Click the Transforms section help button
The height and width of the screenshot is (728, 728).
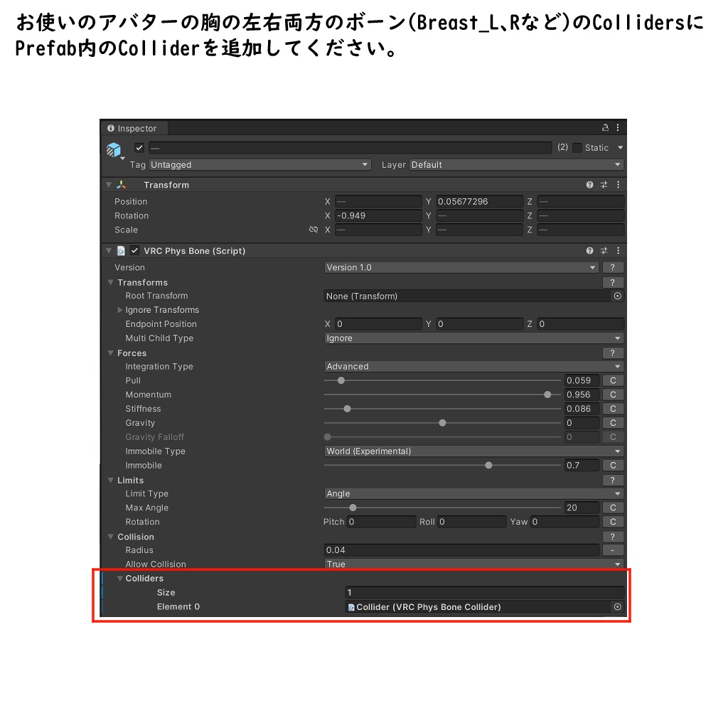point(613,282)
